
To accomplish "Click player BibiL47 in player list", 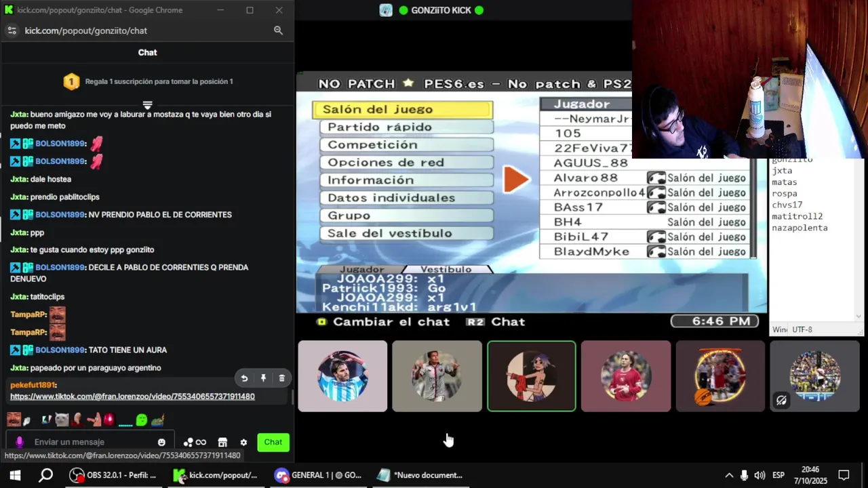I will point(581,237).
